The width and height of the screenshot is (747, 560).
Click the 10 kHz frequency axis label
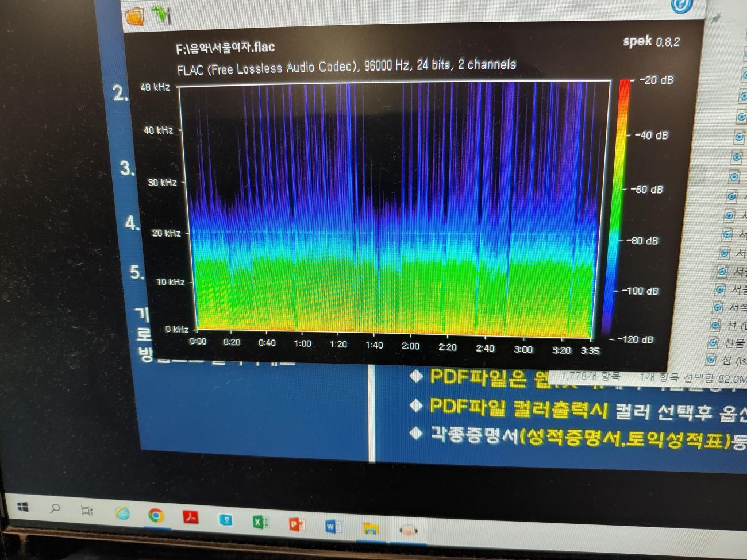(x=170, y=282)
